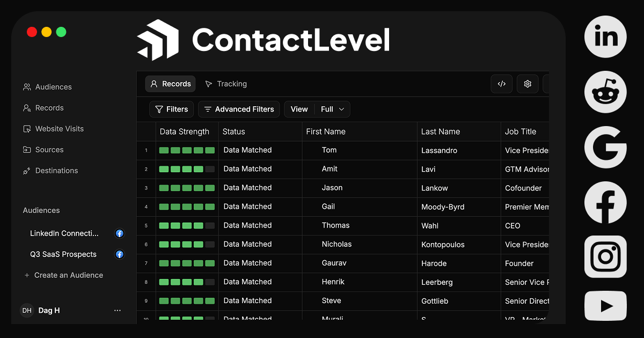Open Advanced Filters
Screen dimensions: 644x338
[239, 109]
